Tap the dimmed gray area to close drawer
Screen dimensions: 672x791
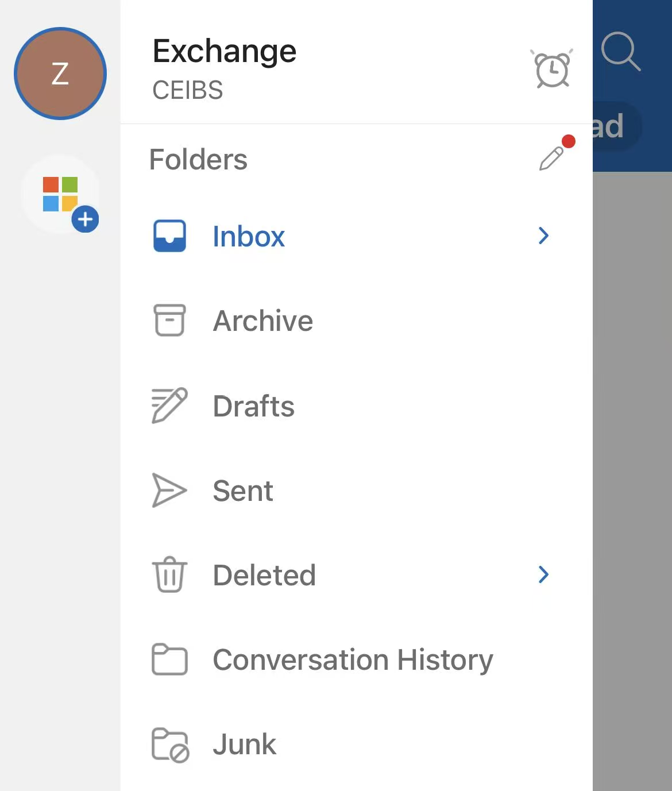632,460
